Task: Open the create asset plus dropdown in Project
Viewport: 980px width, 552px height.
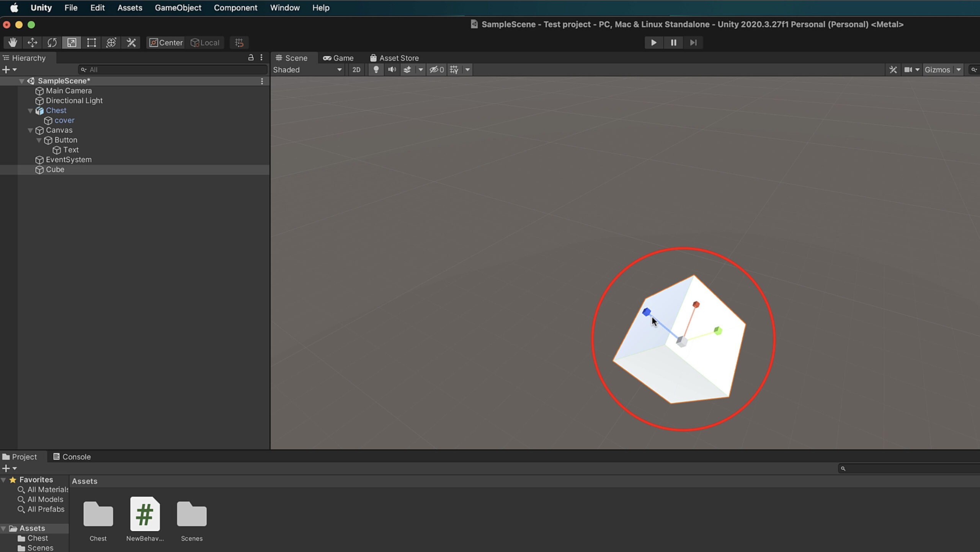Action: pyautogui.click(x=9, y=468)
